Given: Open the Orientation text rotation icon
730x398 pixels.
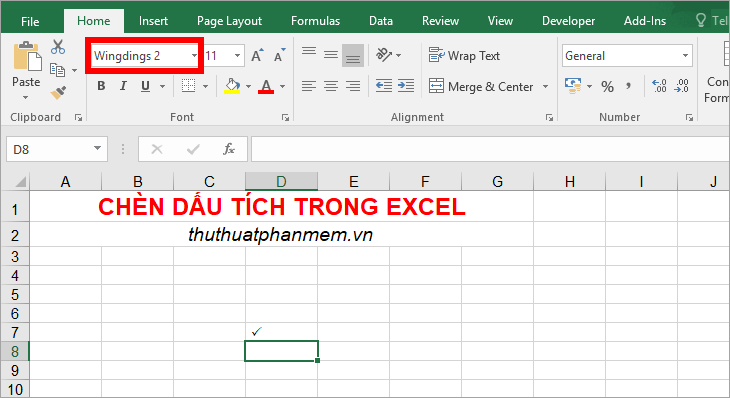Looking at the screenshot, I should coord(384,55).
